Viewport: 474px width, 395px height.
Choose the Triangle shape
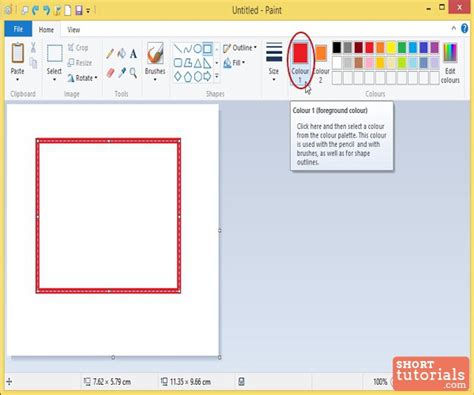[x=198, y=63]
